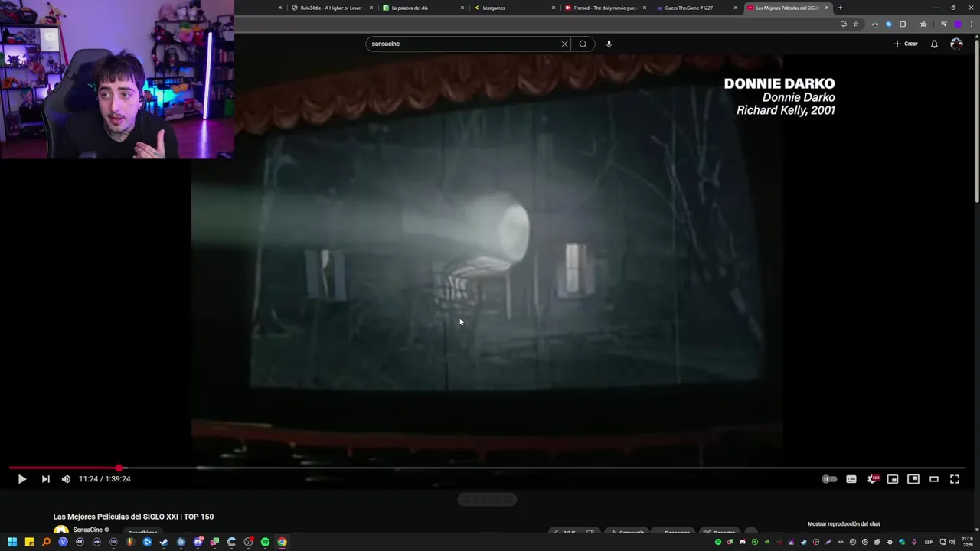Open a new browser tab
The image size is (980, 551).
click(841, 8)
